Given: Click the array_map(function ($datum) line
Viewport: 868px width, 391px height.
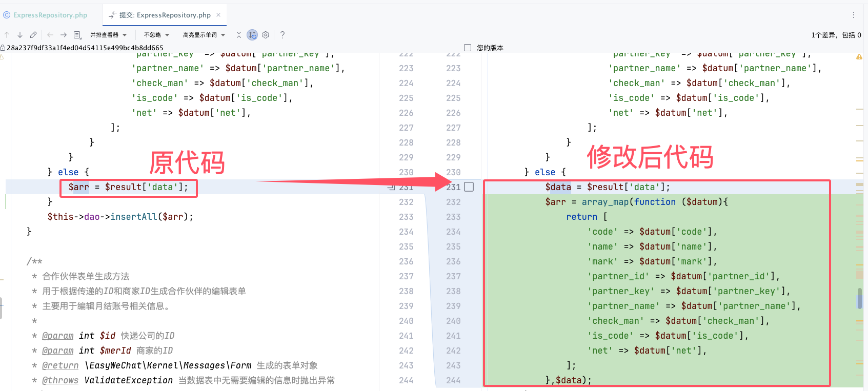Looking at the screenshot, I should (637, 202).
